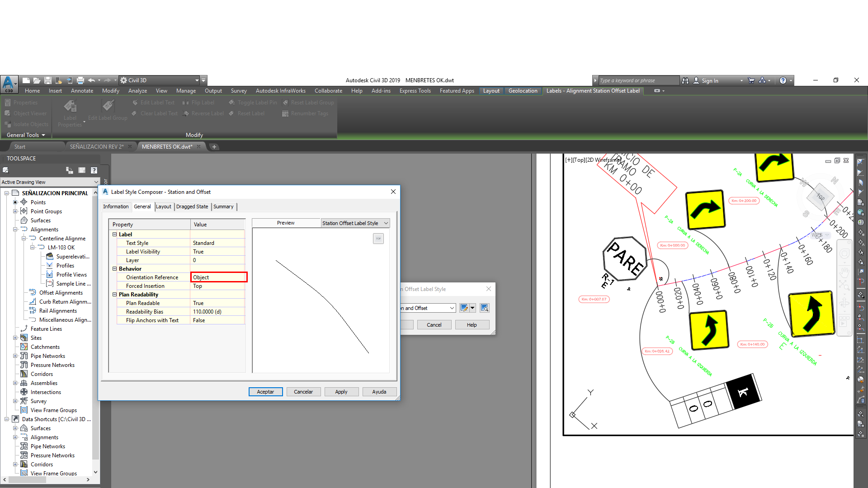Open the Help question mark icon in Toolspace

click(x=94, y=170)
